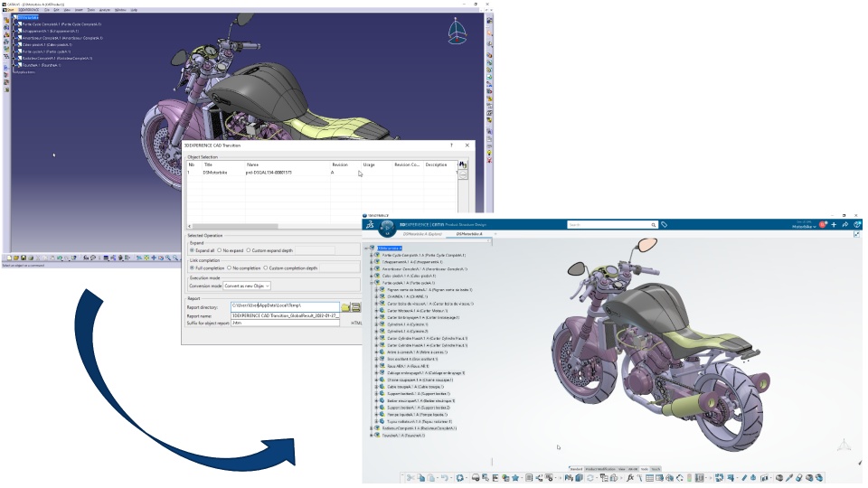Click the CATIA V5 compass in 3D view

click(457, 31)
